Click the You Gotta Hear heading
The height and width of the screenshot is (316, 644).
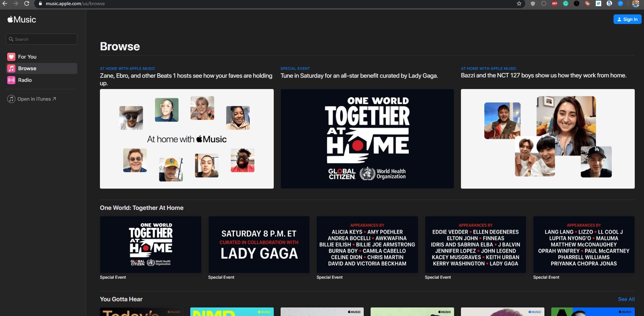(x=121, y=299)
